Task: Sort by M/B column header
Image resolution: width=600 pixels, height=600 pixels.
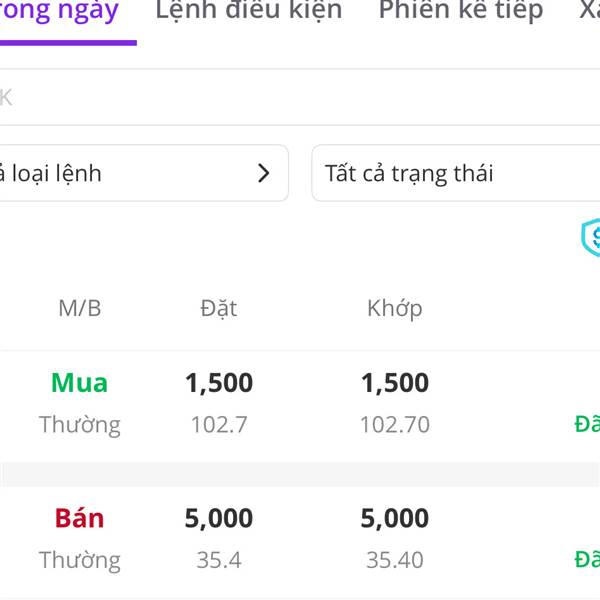Action: 80,308
